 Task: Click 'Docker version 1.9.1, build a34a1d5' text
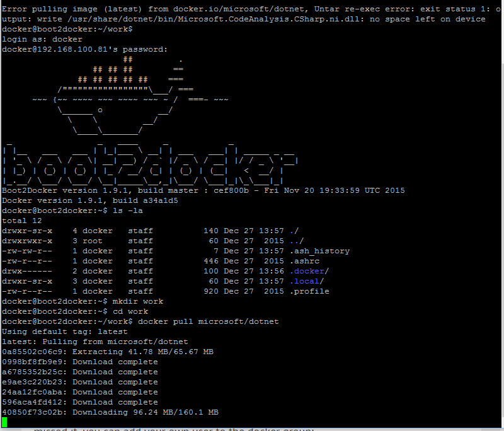90,200
